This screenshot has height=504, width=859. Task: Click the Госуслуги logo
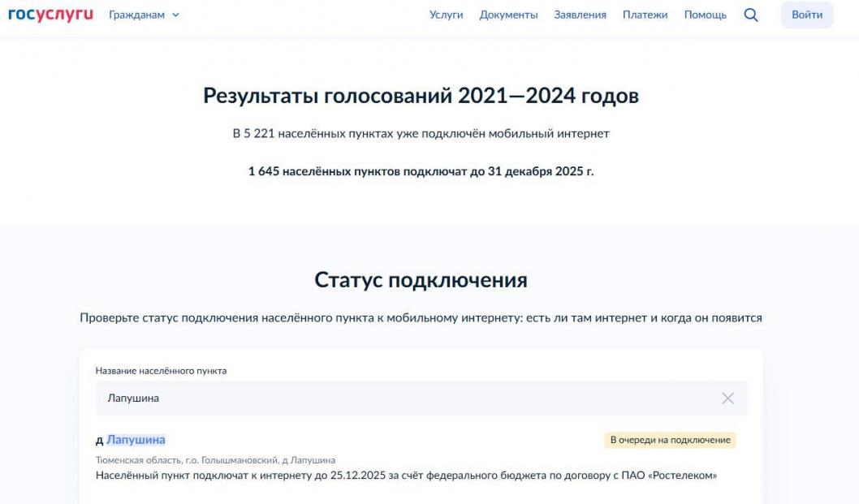point(50,15)
